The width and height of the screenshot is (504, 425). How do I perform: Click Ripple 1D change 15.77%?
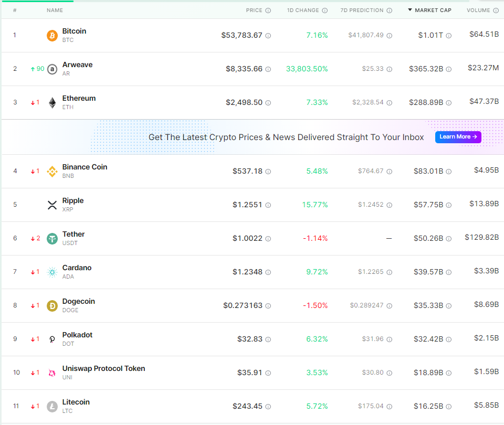click(x=315, y=205)
